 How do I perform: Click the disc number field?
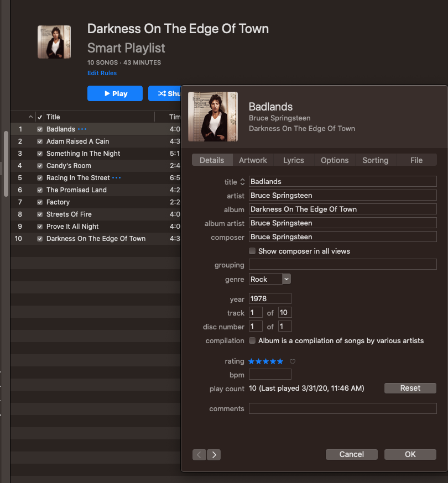pos(256,326)
